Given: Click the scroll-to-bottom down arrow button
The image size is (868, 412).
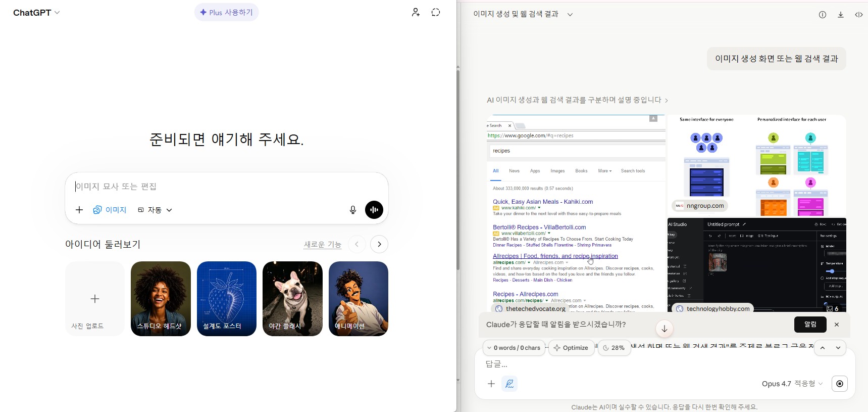Looking at the screenshot, I should click(x=665, y=329).
